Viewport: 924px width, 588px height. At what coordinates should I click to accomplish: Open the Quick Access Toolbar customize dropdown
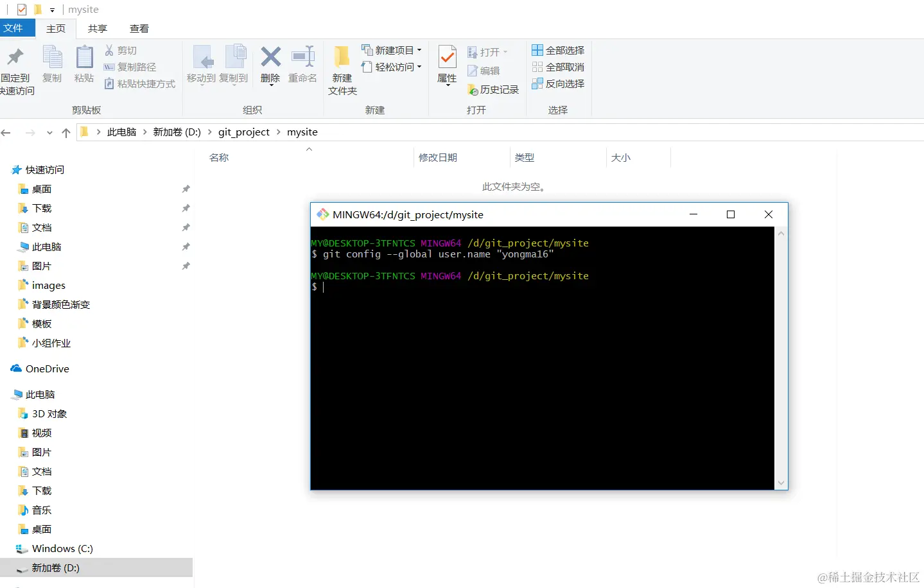point(52,10)
